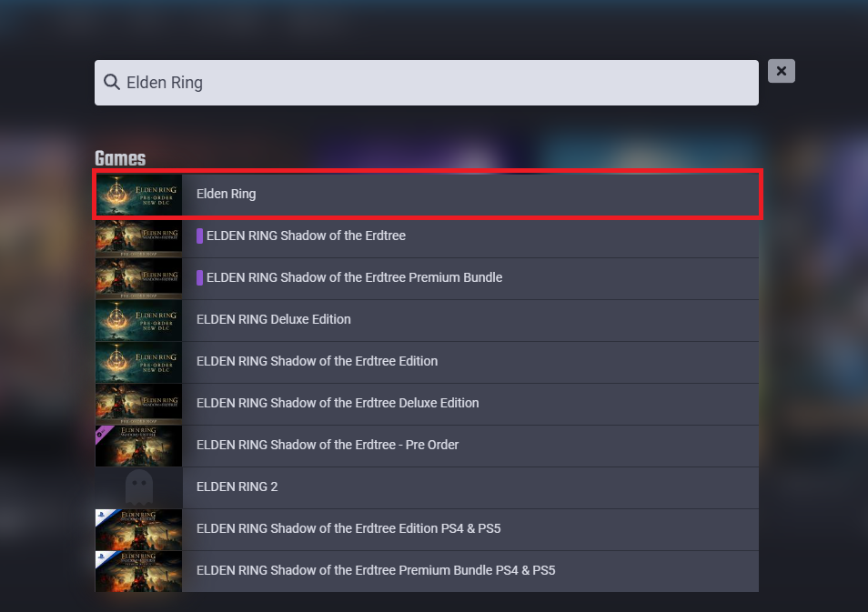Image resolution: width=868 pixels, height=612 pixels.
Task: Open the ELDEN RING 2 result
Action: [427, 487]
